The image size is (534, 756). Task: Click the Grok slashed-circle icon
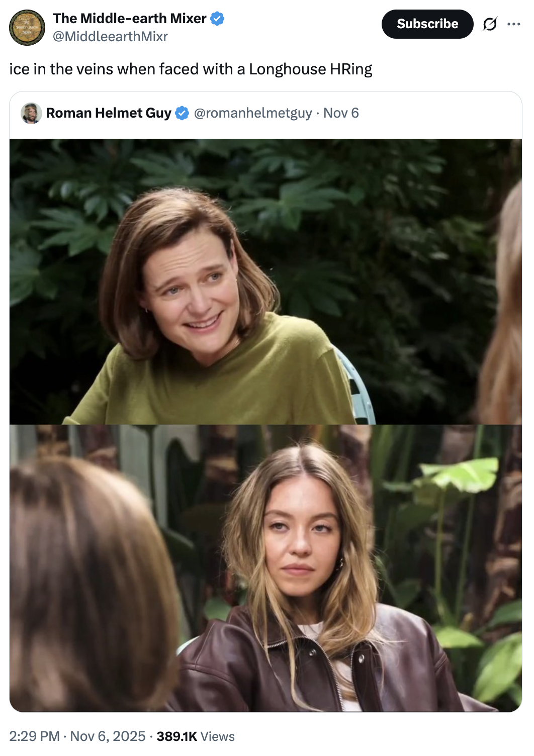click(x=490, y=24)
